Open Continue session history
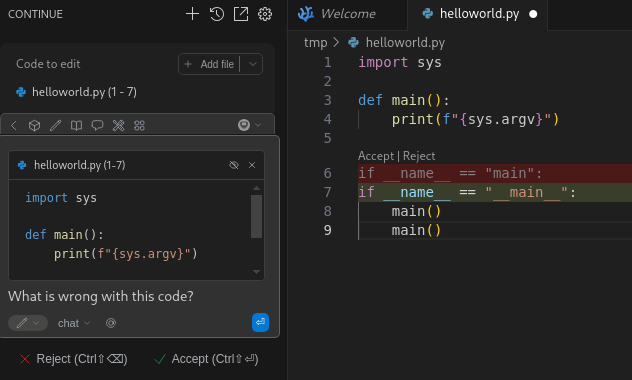The width and height of the screenshot is (632, 380). coord(217,14)
